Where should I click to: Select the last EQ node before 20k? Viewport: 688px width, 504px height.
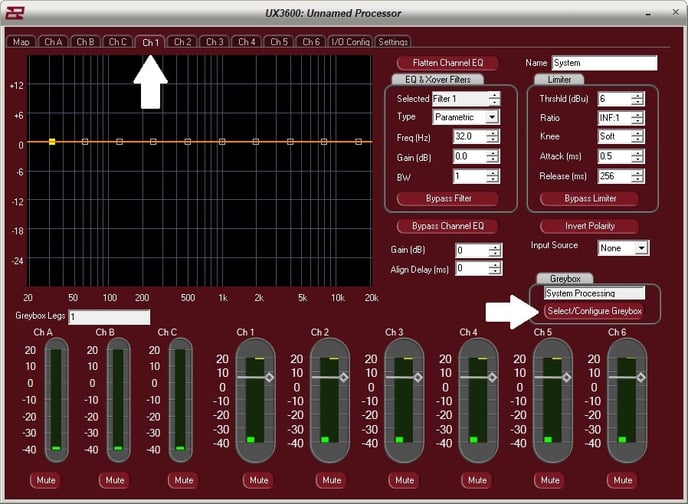(358, 142)
